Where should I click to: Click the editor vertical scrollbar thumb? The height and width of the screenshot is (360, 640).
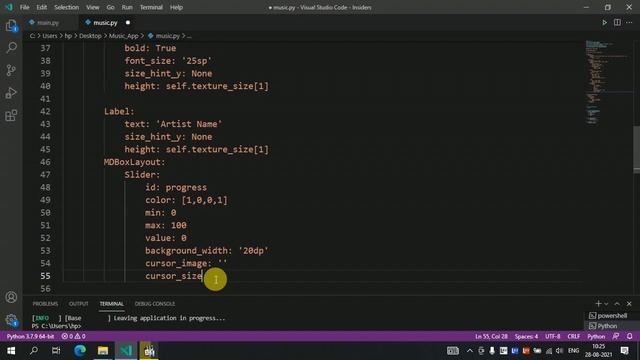(x=636, y=150)
